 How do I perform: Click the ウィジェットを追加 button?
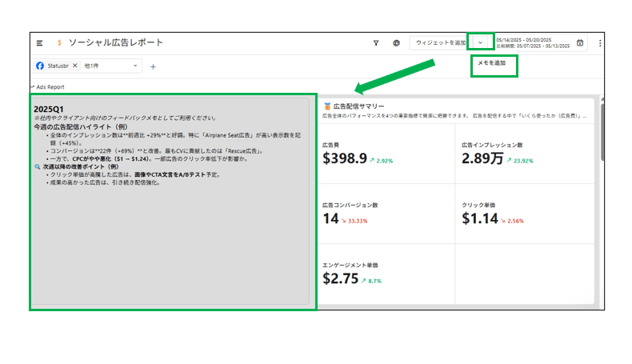(x=440, y=43)
